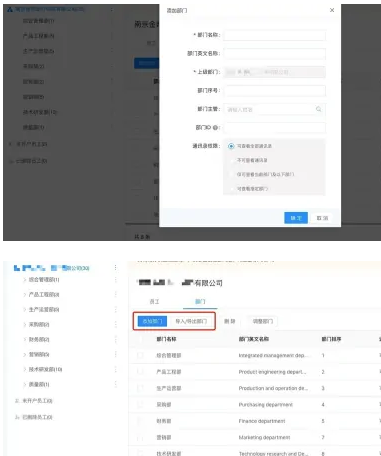Tick the checkbox for row 产品工程部 in table

coord(140,372)
